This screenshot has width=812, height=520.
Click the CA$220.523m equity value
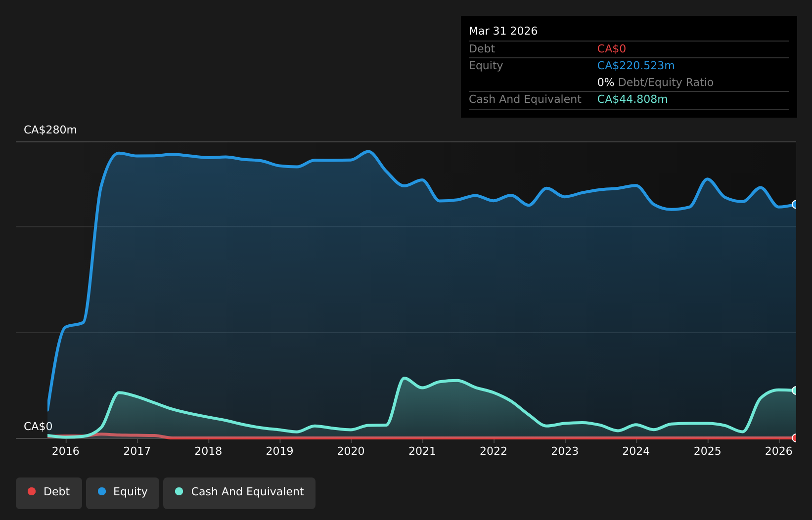point(636,66)
